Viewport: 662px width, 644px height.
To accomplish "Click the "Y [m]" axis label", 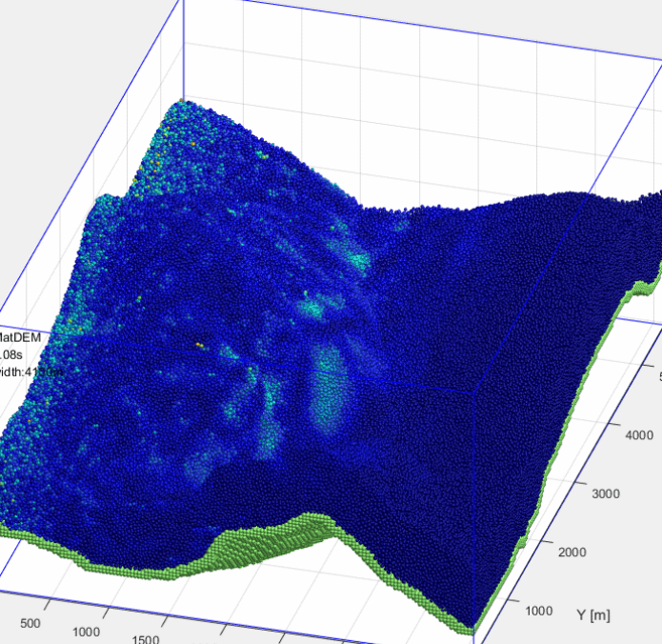I will click(593, 615).
